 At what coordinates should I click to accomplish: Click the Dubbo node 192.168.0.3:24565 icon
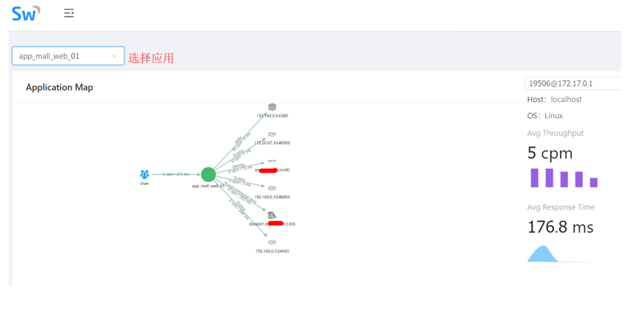point(272,242)
